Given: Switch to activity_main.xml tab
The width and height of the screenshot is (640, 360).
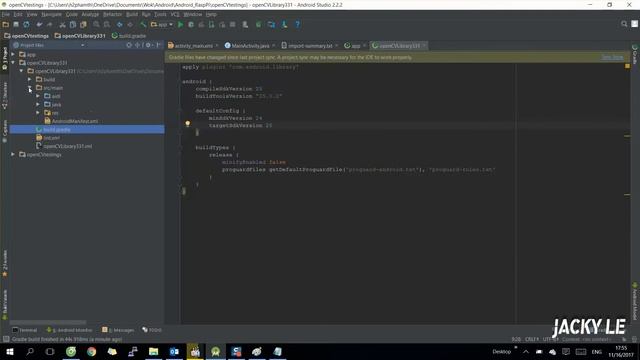Looking at the screenshot, I should [193, 46].
